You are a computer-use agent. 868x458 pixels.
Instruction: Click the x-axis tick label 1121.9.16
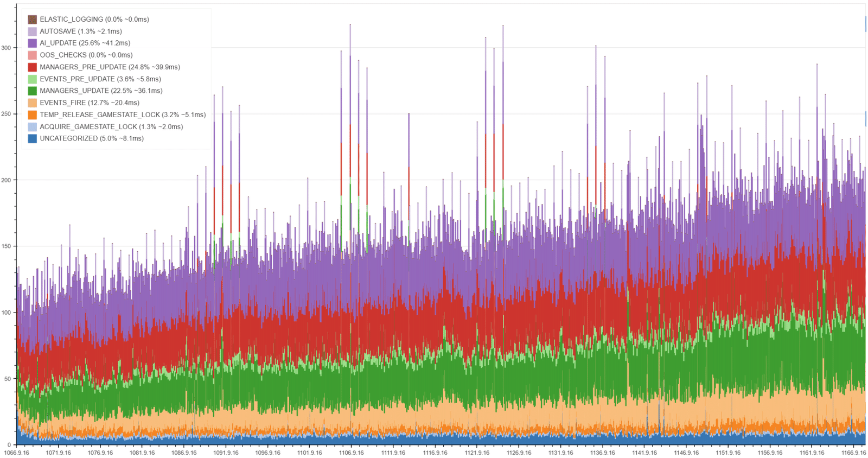point(477,453)
